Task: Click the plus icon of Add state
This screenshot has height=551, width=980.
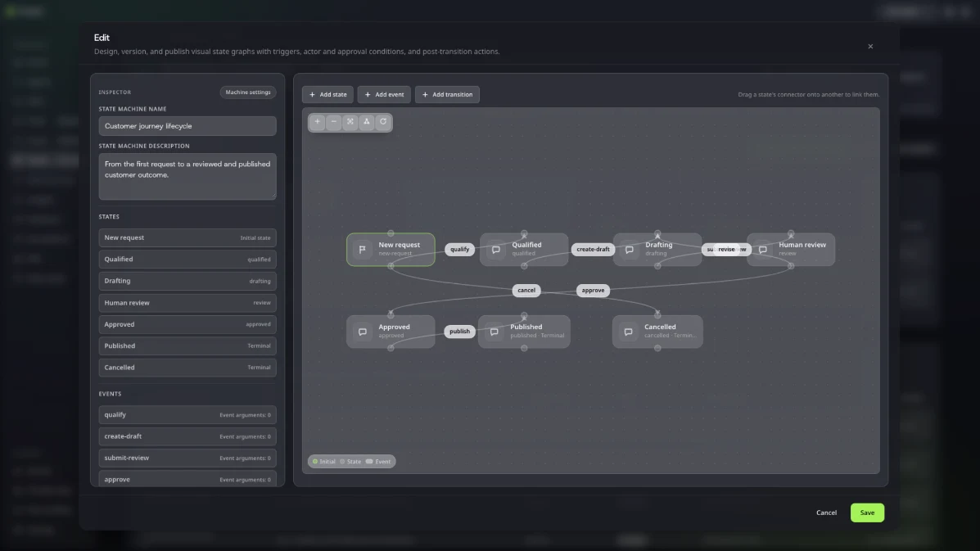Action: click(x=313, y=94)
